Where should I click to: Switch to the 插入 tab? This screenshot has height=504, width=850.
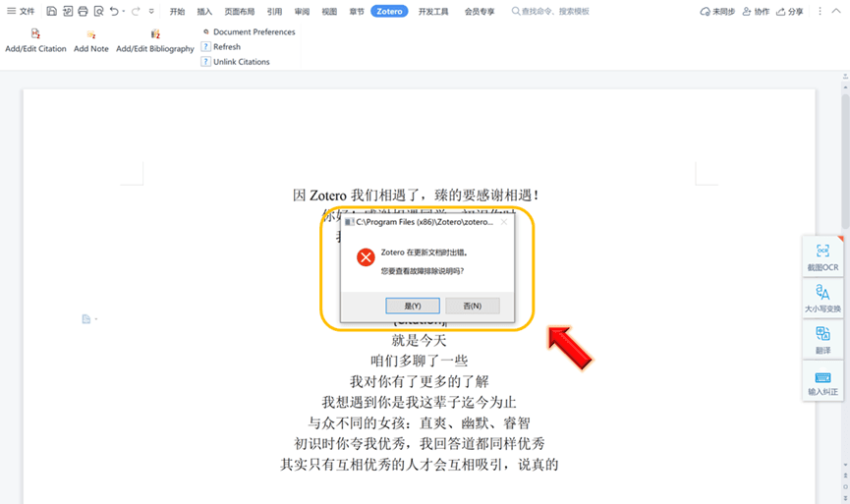204,12
